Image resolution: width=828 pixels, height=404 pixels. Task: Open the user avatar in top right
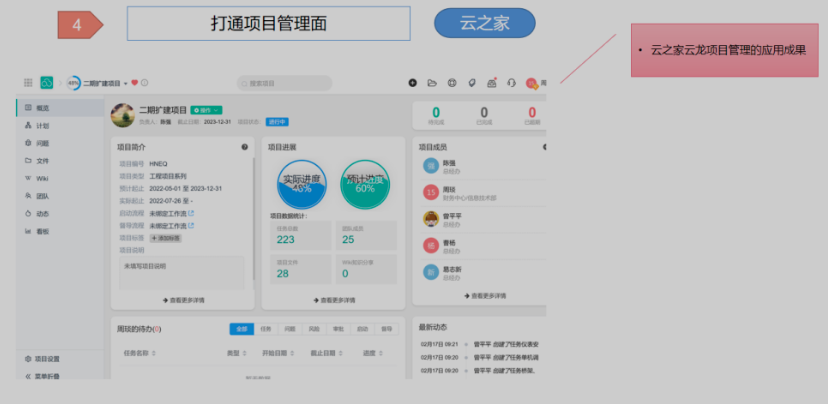(x=531, y=83)
